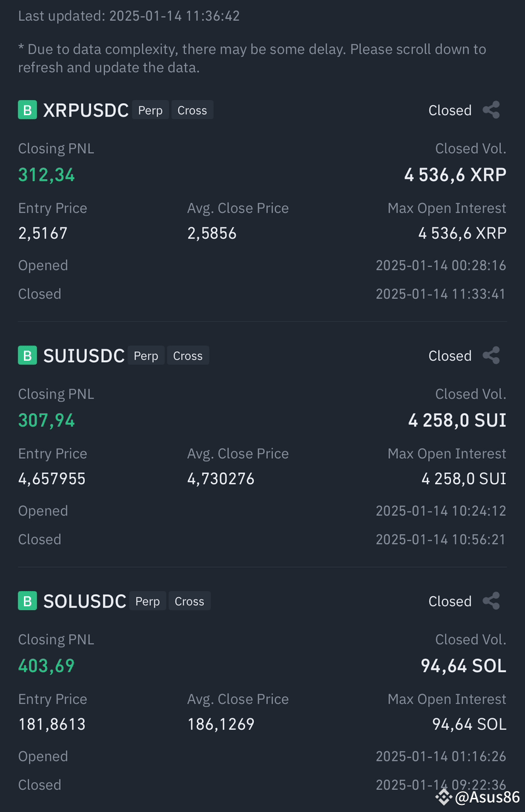
Task: Tap share icon for XRPUSDC position
Action: tap(491, 110)
